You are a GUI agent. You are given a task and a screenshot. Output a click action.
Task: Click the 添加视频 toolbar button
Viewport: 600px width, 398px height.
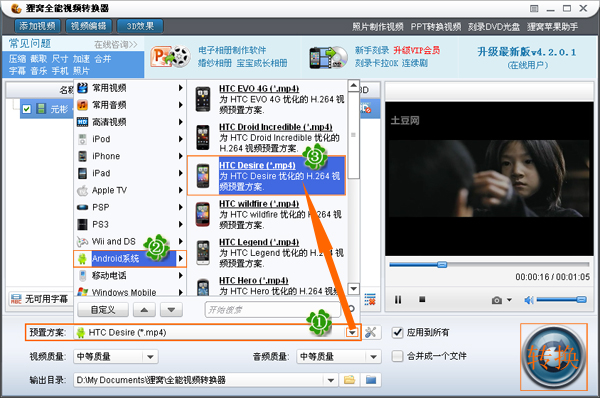(38, 26)
